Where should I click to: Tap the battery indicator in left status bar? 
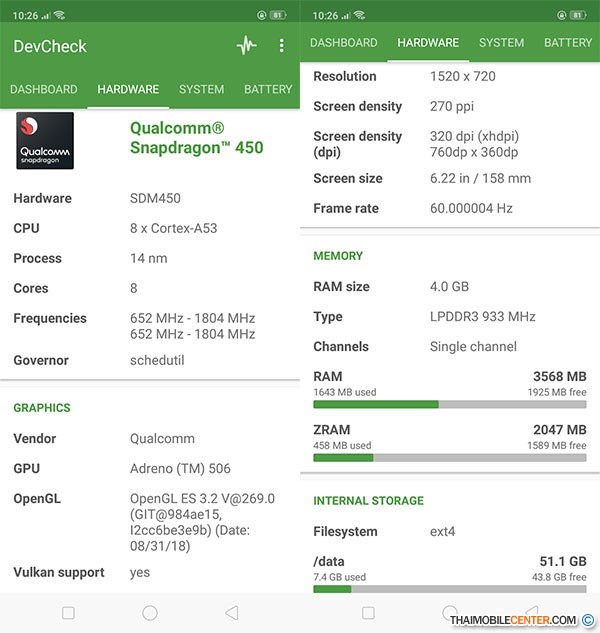pos(278,15)
